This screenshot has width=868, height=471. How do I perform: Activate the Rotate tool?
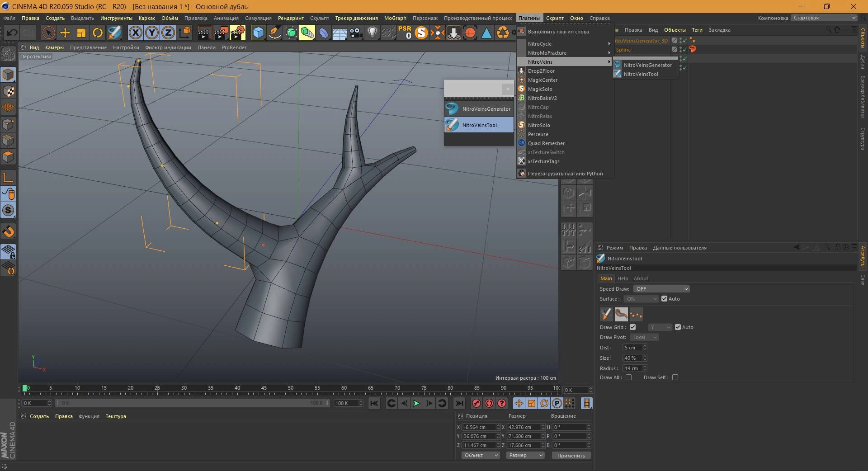click(x=98, y=33)
